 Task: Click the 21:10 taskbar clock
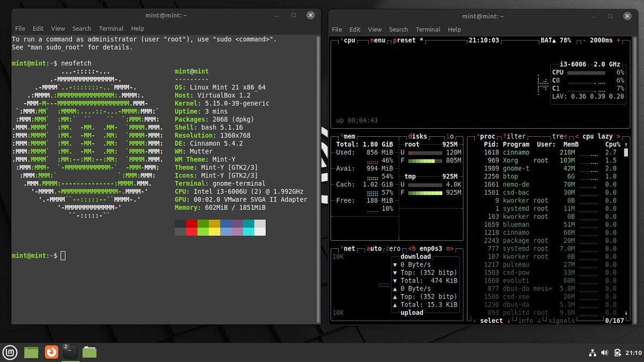click(633, 353)
